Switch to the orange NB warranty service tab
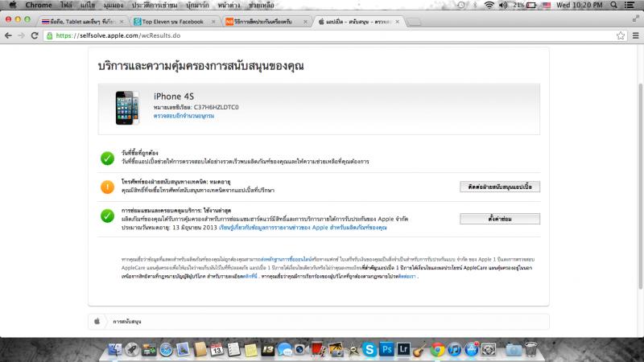The width and height of the screenshot is (644, 362). click(x=263, y=22)
